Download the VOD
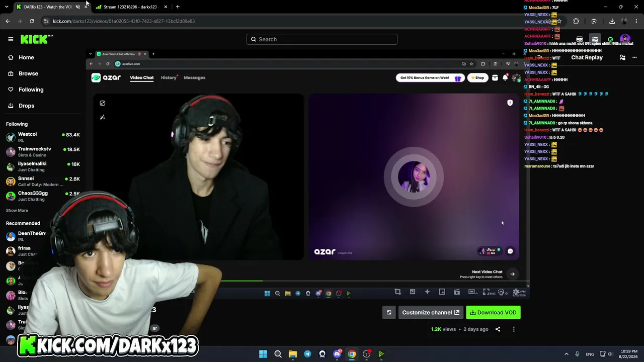Screen dimensions: 644x362 (493, 312)
